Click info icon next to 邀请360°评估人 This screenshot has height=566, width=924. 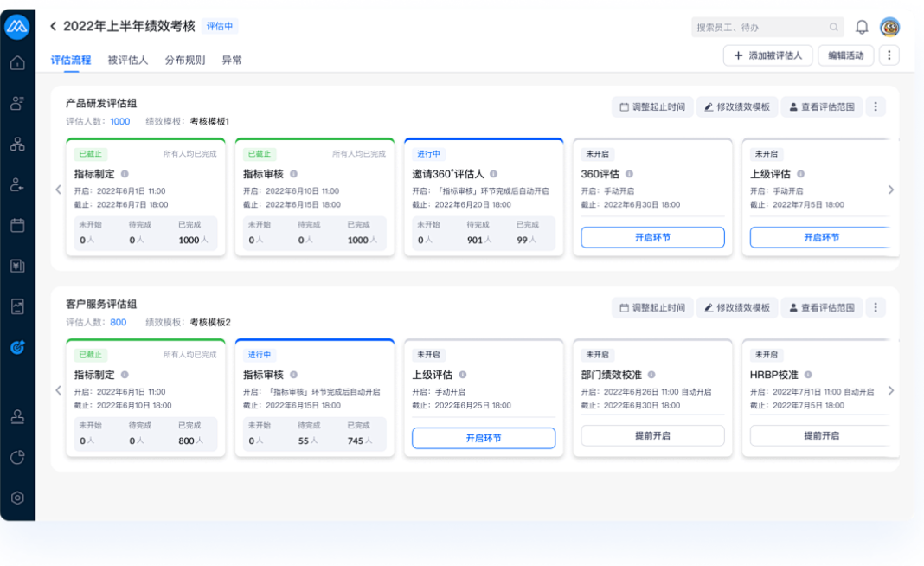pos(494,174)
